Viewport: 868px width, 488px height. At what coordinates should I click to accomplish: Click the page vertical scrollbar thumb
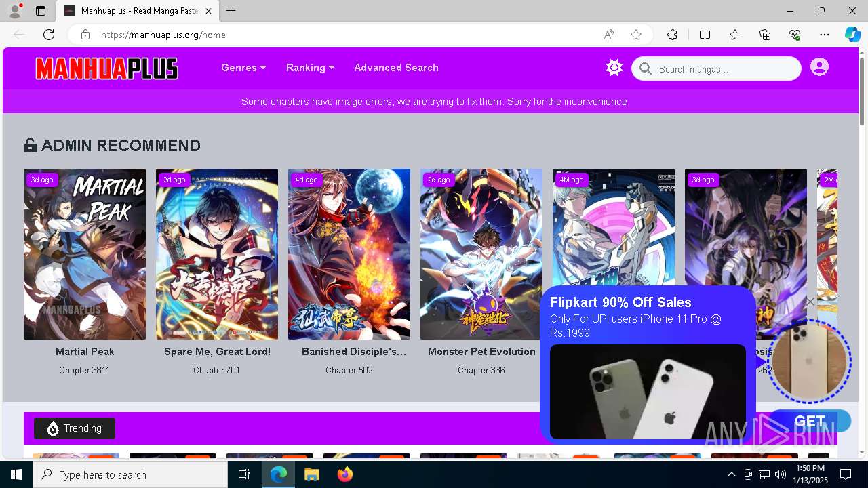pos(862,91)
